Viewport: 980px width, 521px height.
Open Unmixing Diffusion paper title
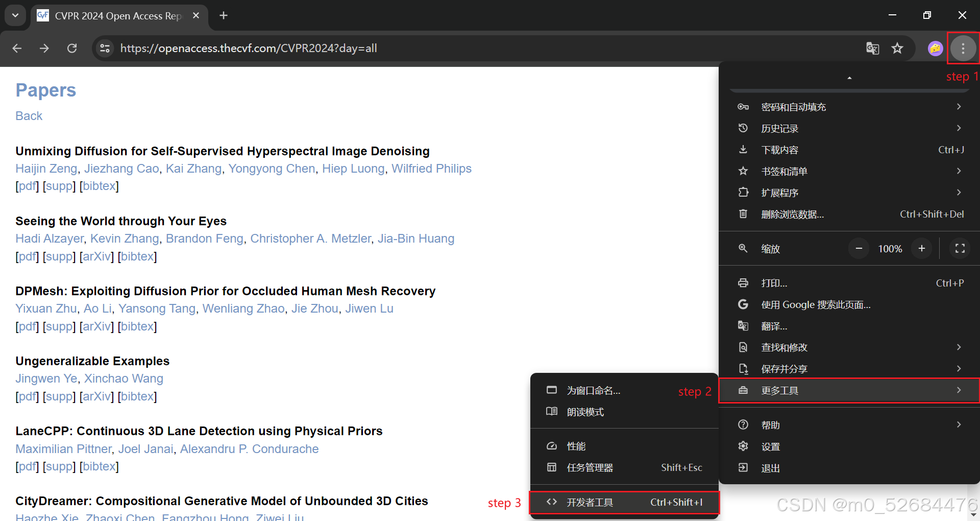[223, 151]
